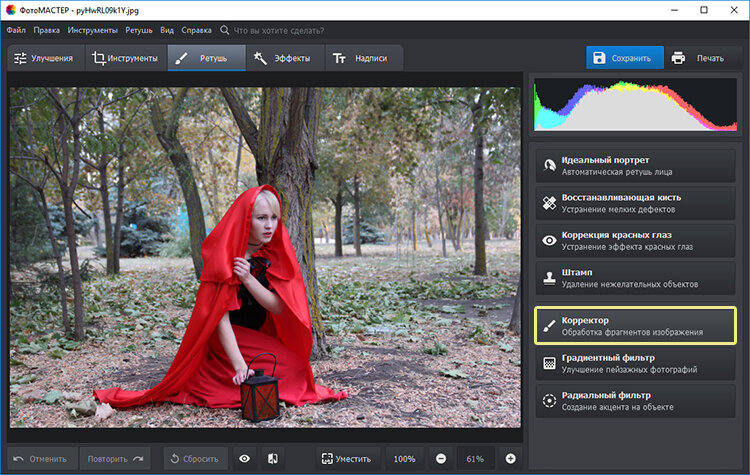
Task: Select the Восстанавливающая кисть tool
Action: pos(635,203)
